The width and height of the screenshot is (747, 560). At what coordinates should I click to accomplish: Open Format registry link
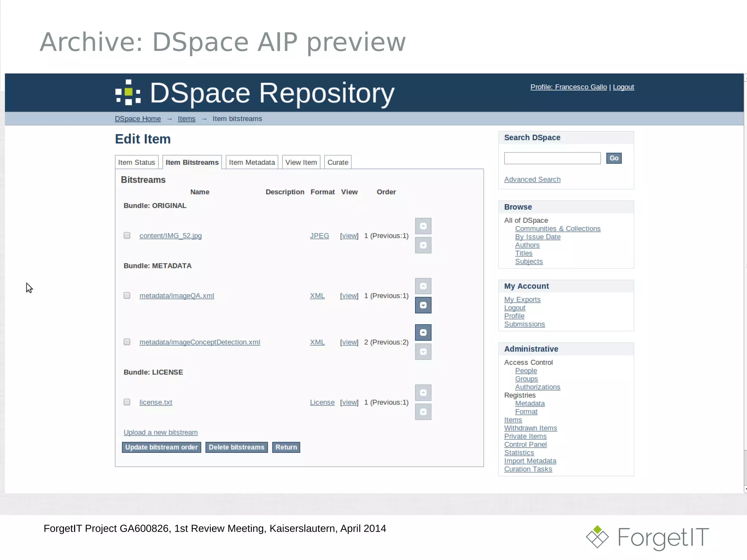[x=526, y=412]
